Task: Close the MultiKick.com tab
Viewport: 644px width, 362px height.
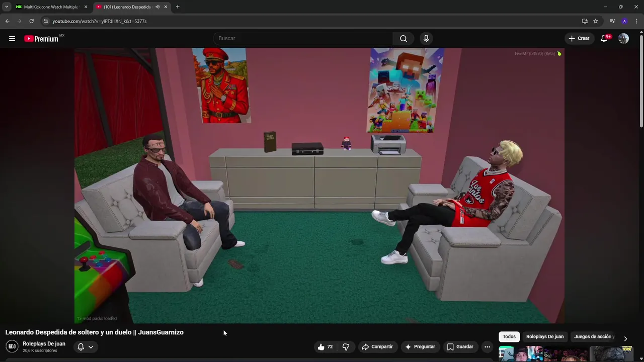Action: pyautogui.click(x=86, y=7)
